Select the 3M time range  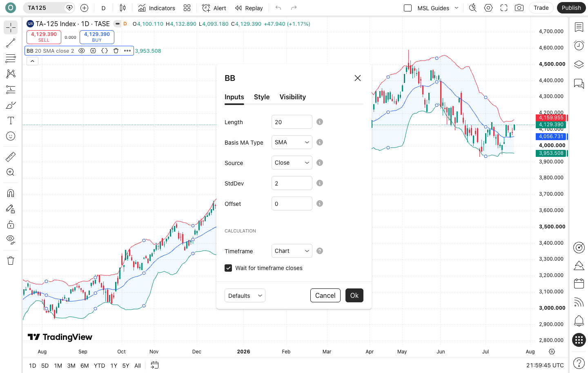click(x=71, y=366)
